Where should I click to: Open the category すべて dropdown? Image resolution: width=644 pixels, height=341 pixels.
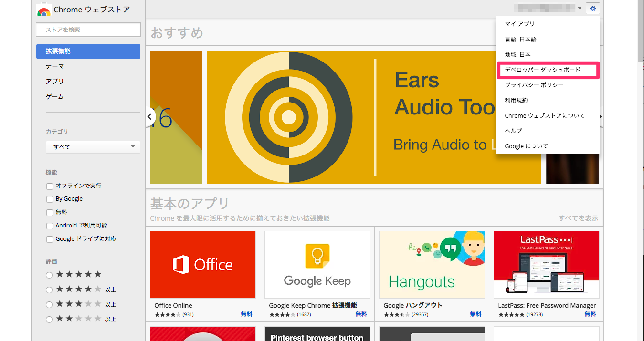[93, 147]
